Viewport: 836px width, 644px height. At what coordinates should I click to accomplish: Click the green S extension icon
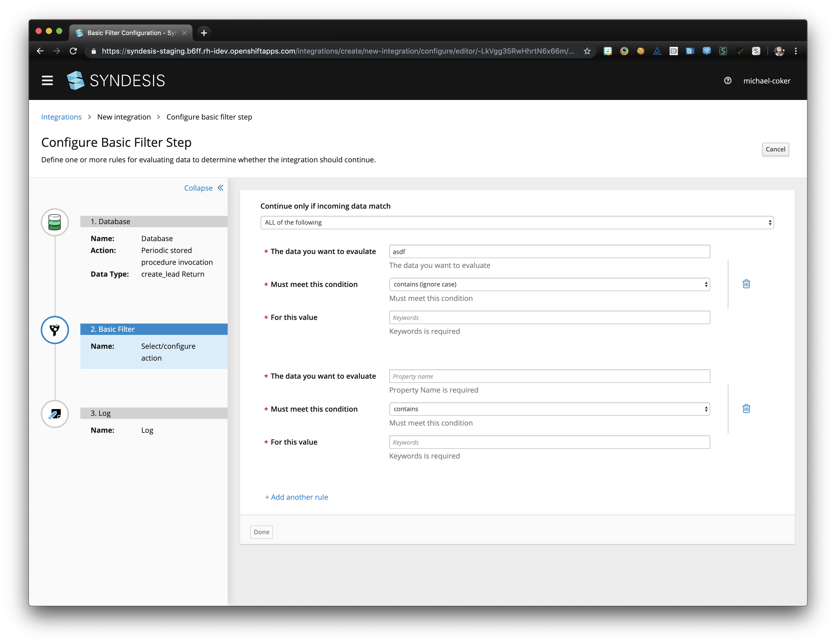[723, 51]
